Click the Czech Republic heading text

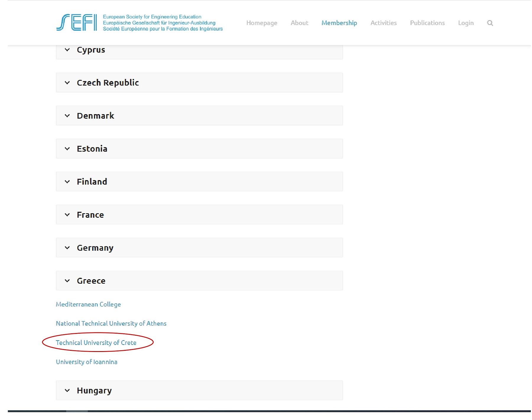108,83
